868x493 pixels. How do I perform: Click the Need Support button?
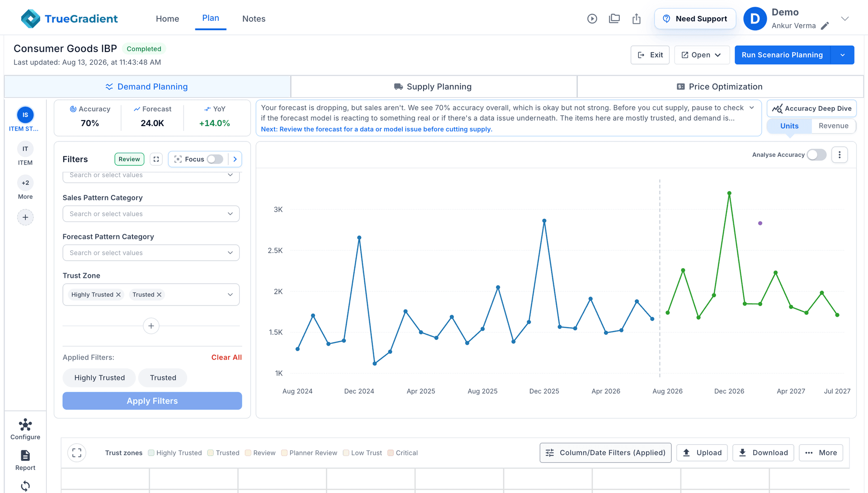pyautogui.click(x=695, y=19)
